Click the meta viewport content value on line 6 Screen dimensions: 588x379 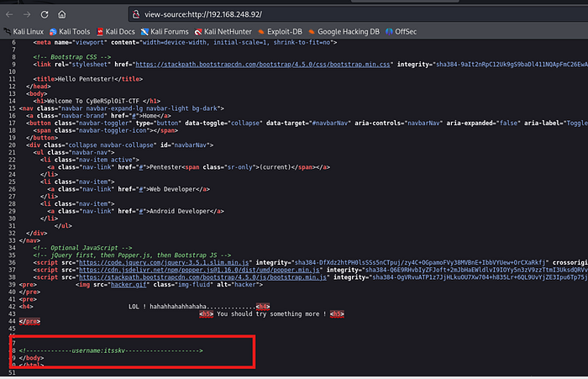pyautogui.click(x=238, y=42)
